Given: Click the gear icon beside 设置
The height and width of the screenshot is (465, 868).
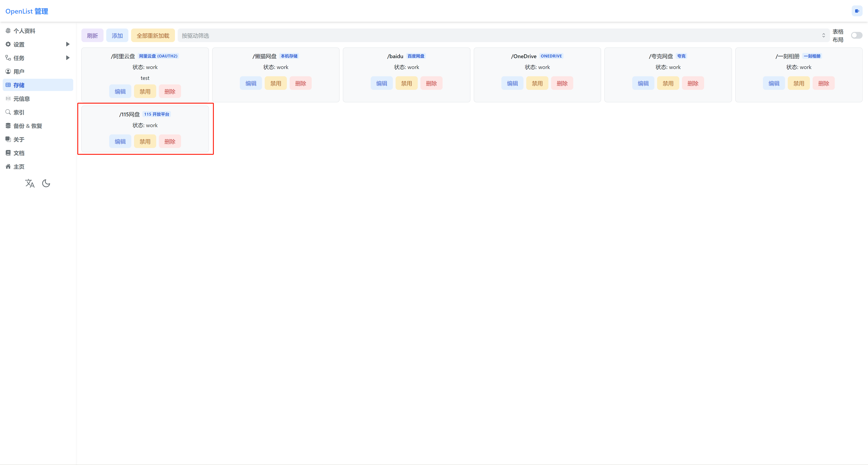Looking at the screenshot, I should click(x=8, y=44).
